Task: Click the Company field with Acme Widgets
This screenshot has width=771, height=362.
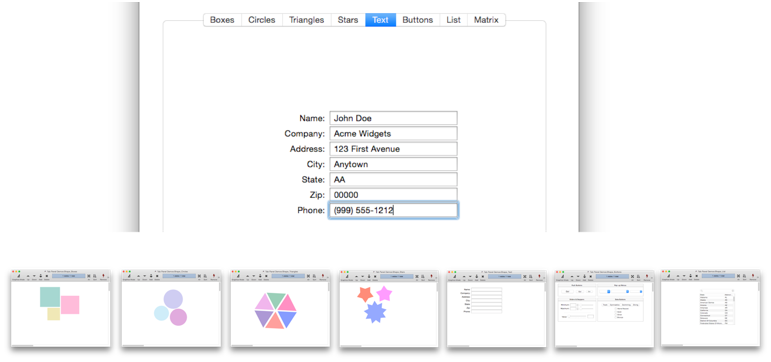Action: click(393, 133)
